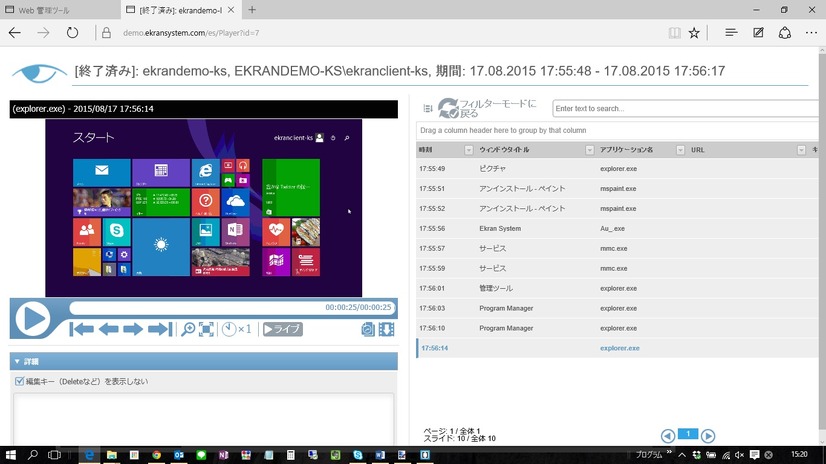Open the 時刻 column filter dropdown
Screen dimensions: 826x464
click(x=468, y=150)
